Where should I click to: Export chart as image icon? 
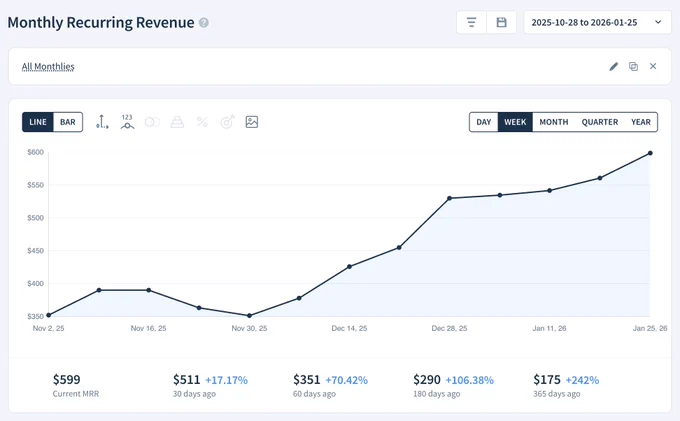252,122
